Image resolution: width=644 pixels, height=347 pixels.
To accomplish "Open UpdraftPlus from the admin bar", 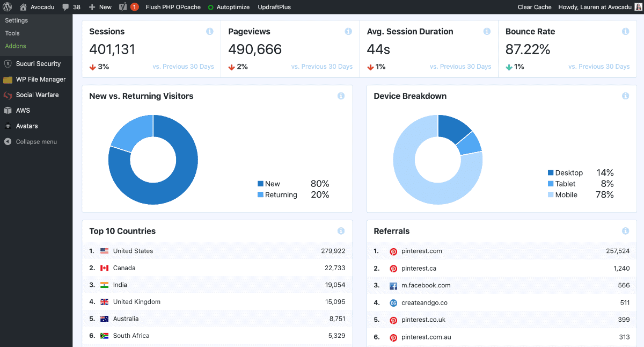I will point(275,7).
